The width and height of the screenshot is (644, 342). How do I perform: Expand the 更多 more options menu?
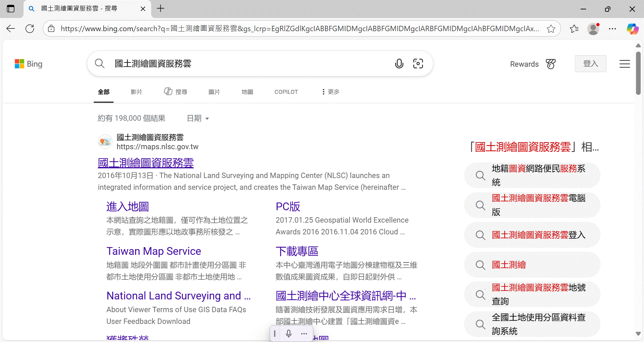pos(331,92)
